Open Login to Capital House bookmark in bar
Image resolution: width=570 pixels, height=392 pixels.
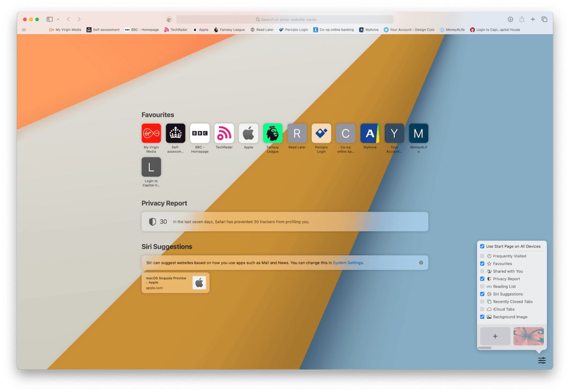[x=495, y=30]
